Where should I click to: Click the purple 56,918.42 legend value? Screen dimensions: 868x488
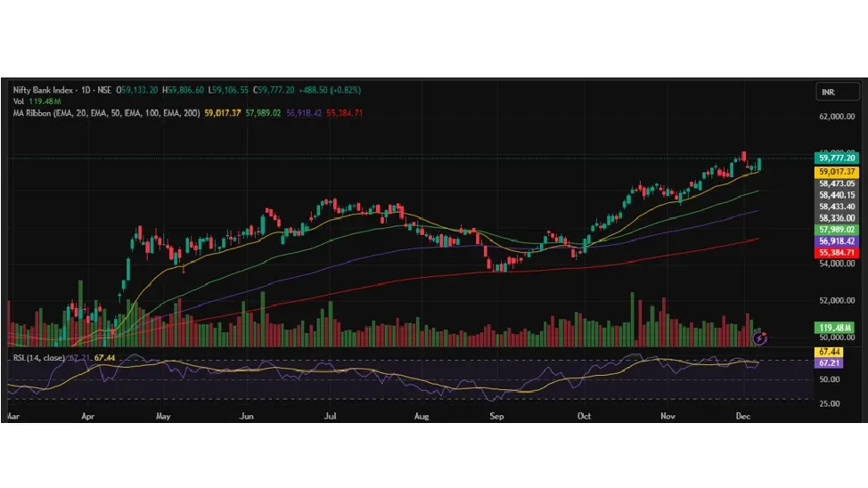tap(304, 113)
